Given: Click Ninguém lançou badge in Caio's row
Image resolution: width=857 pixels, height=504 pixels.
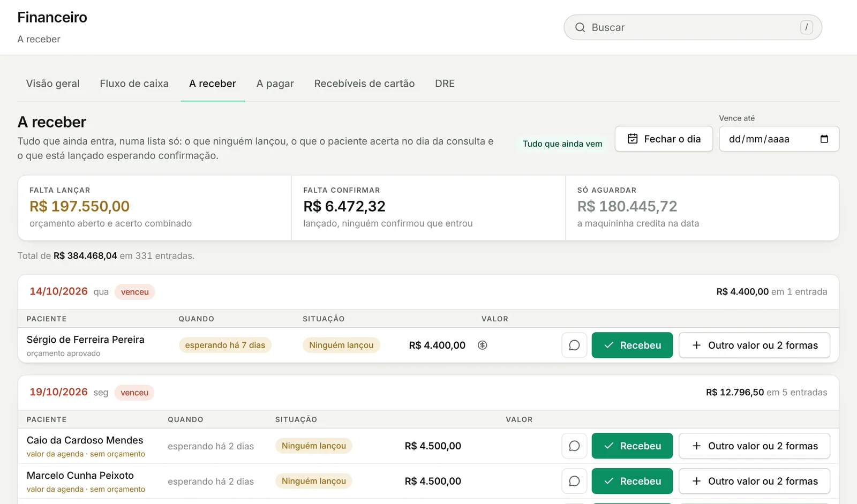Looking at the screenshot, I should (314, 446).
